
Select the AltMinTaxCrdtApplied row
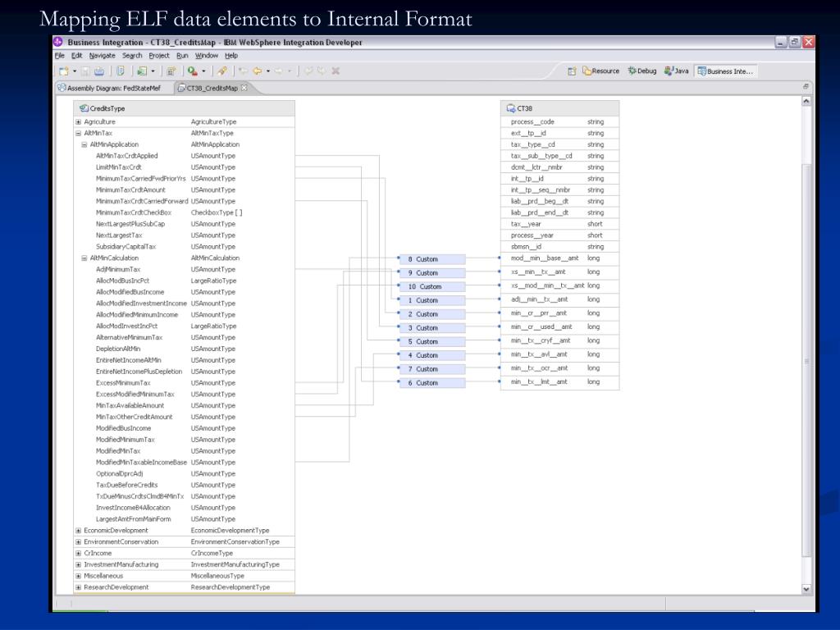pyautogui.click(x=184, y=156)
